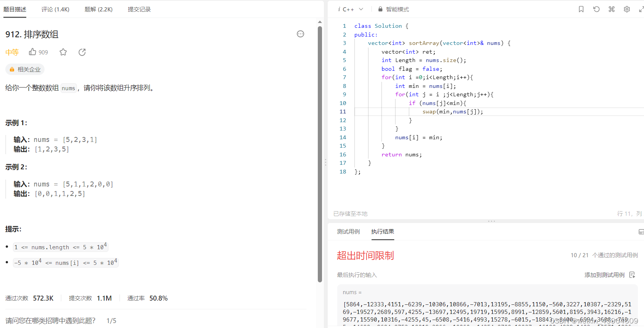Favorite the problem with the star icon
644x328 pixels.
point(63,52)
